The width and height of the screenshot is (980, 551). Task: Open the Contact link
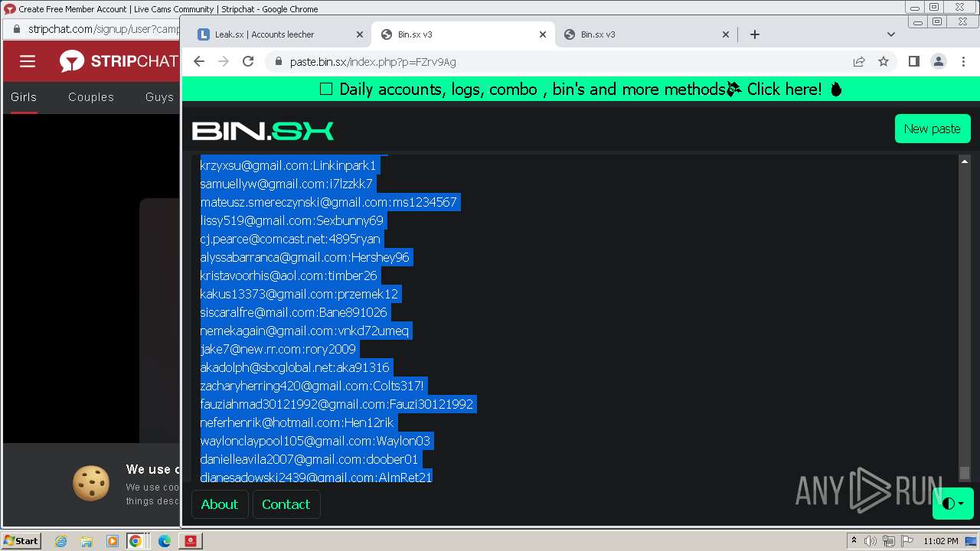coord(286,504)
